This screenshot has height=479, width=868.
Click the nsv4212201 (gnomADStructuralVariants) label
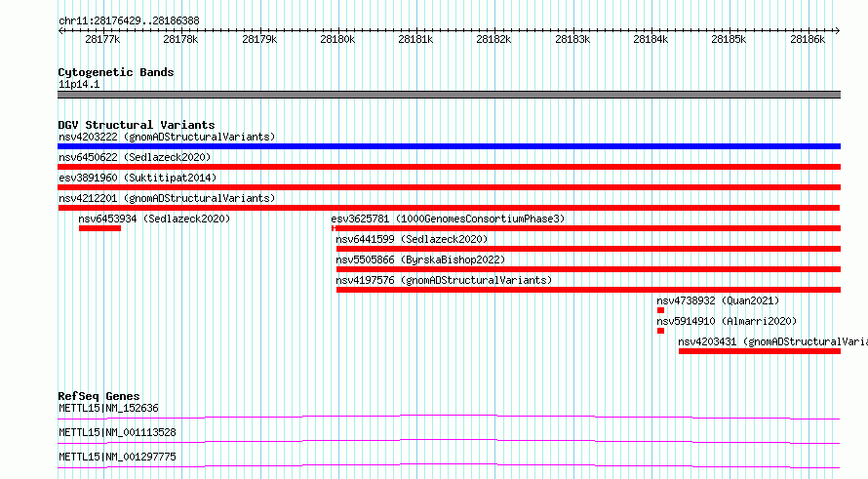(167, 198)
